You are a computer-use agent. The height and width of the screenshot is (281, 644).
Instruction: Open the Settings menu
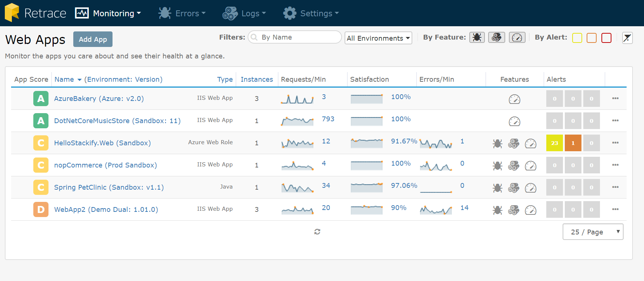tap(311, 13)
